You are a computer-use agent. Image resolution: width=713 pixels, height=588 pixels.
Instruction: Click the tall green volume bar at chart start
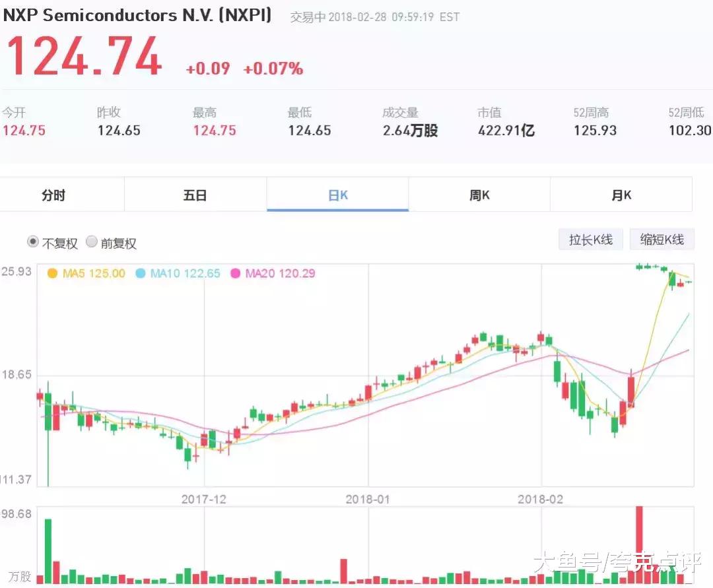click(48, 551)
